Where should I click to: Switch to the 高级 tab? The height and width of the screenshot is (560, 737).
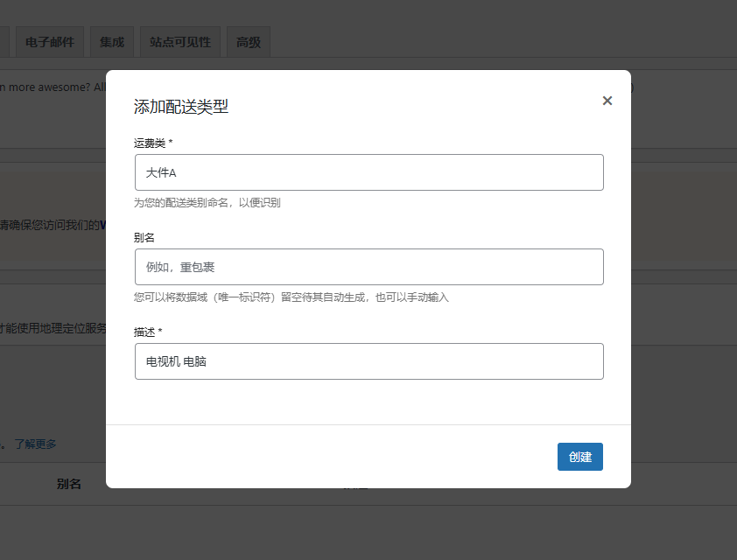[x=248, y=41]
